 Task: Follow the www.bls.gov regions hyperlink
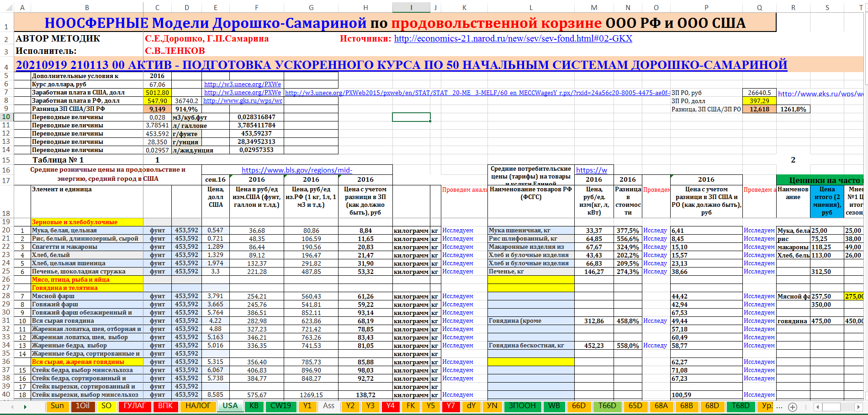pyautogui.click(x=296, y=170)
